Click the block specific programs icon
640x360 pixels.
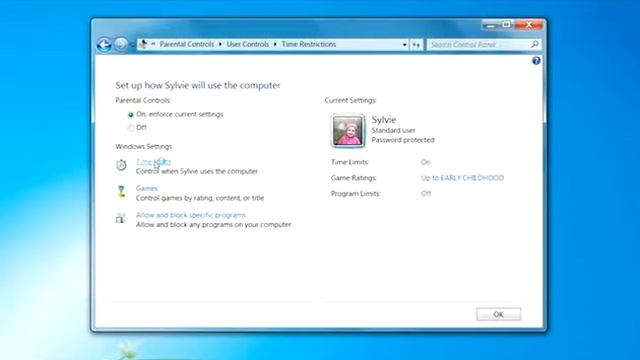point(120,218)
